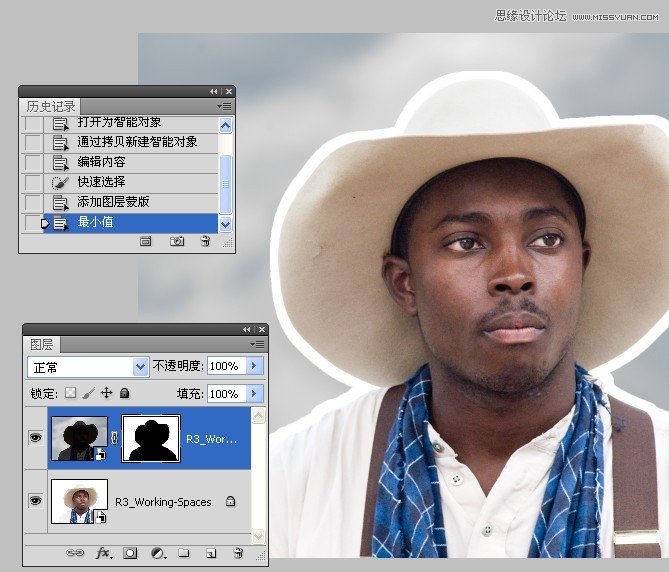
Task: Collapse History panel with double-arrow icon
Action: tap(213, 91)
